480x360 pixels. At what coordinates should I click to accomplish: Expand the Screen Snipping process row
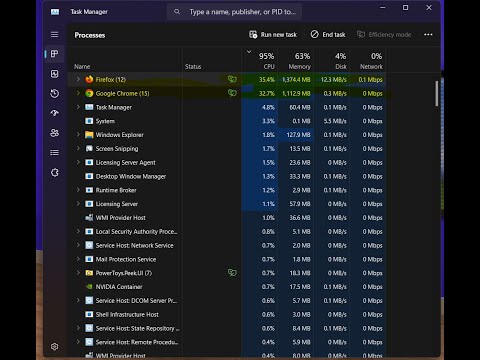[78, 148]
